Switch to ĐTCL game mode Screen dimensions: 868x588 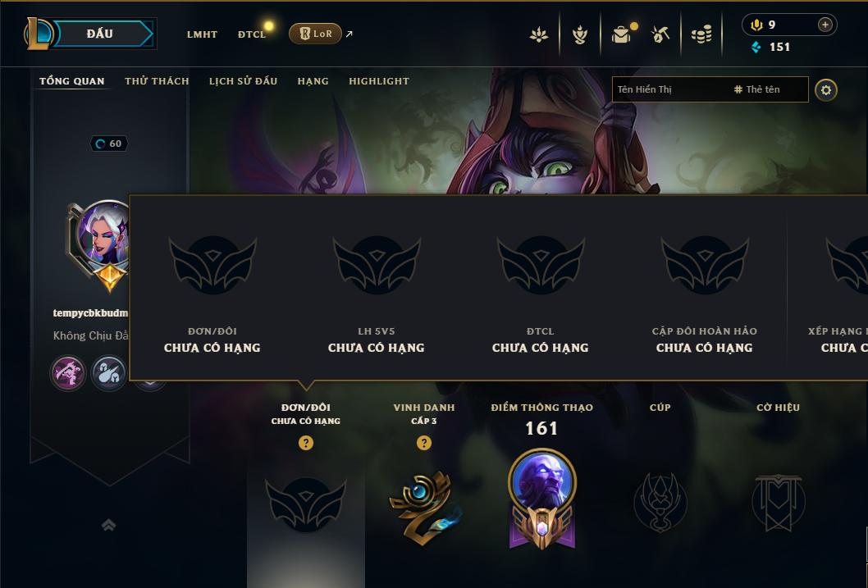252,34
